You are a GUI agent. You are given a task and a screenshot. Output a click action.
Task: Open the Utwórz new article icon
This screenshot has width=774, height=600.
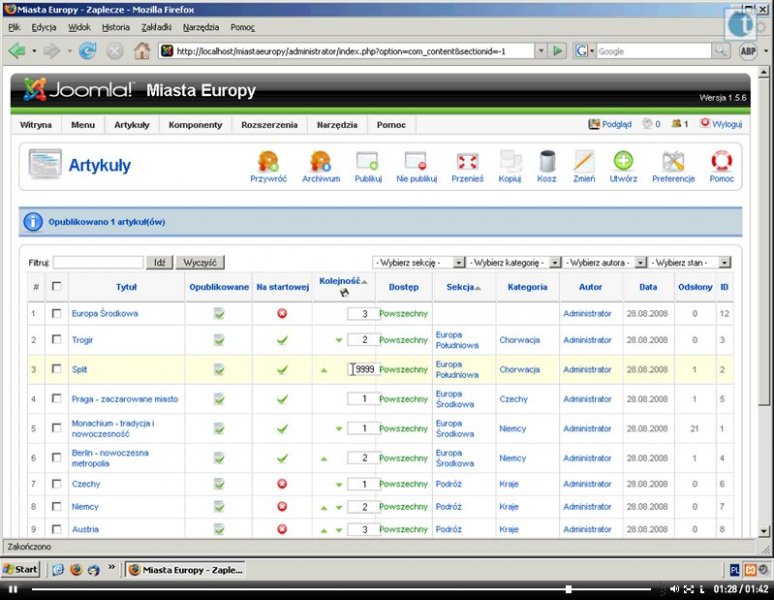click(x=623, y=165)
